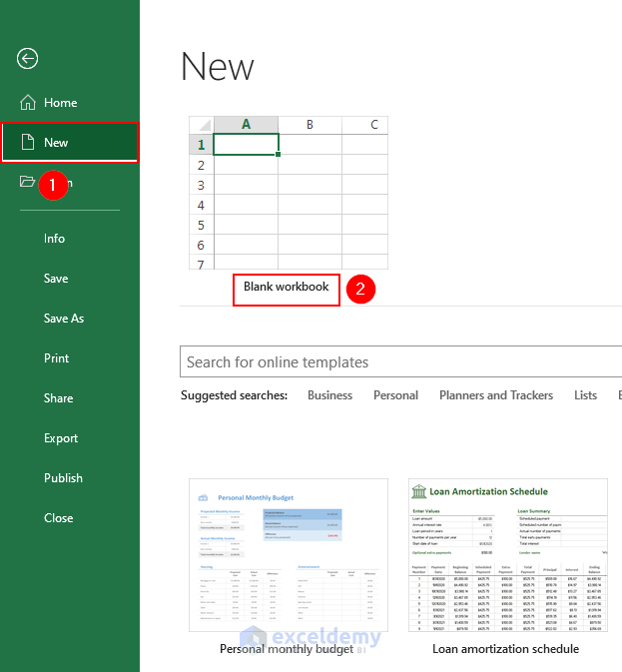Viewport: 622px width, 672px height.
Task: Open Loan amortization schedule template thumbnail
Action: 508,555
